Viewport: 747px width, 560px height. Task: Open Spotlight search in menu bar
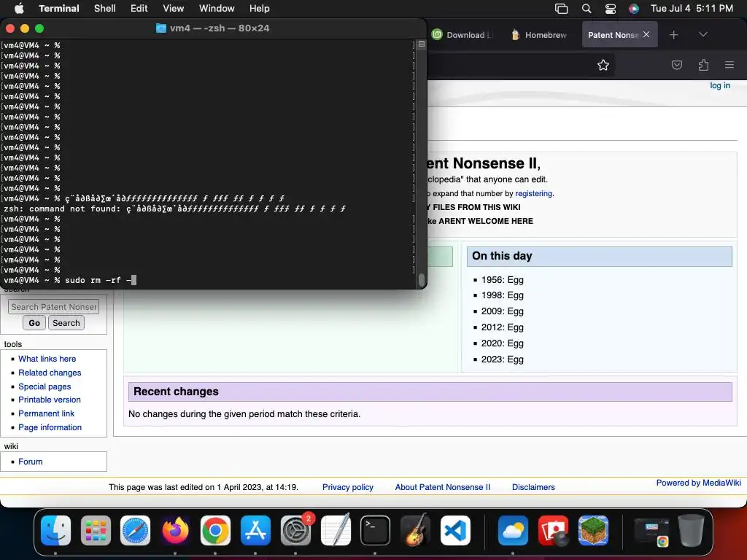[587, 8]
